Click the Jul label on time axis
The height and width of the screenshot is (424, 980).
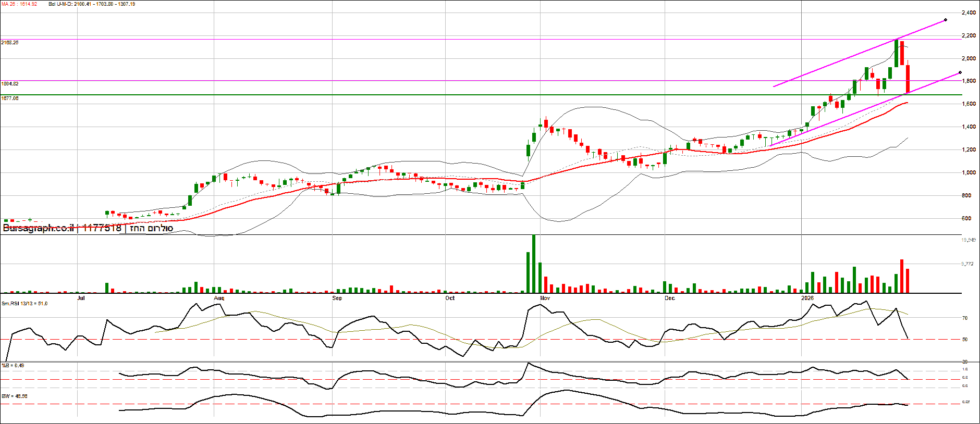tap(81, 298)
